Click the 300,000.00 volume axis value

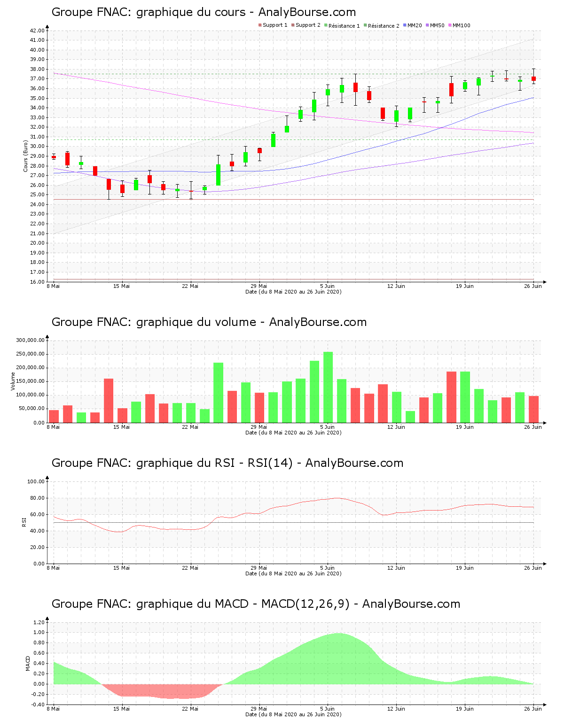[30, 341]
